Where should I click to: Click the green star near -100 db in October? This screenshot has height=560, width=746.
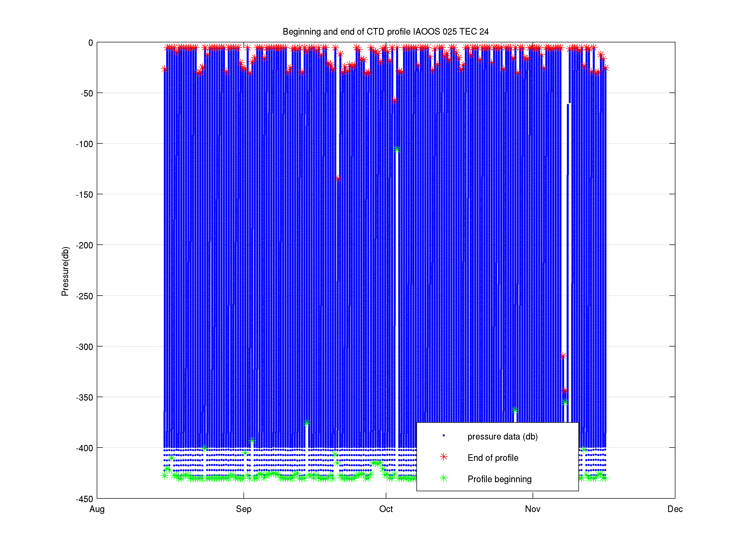[x=397, y=150]
